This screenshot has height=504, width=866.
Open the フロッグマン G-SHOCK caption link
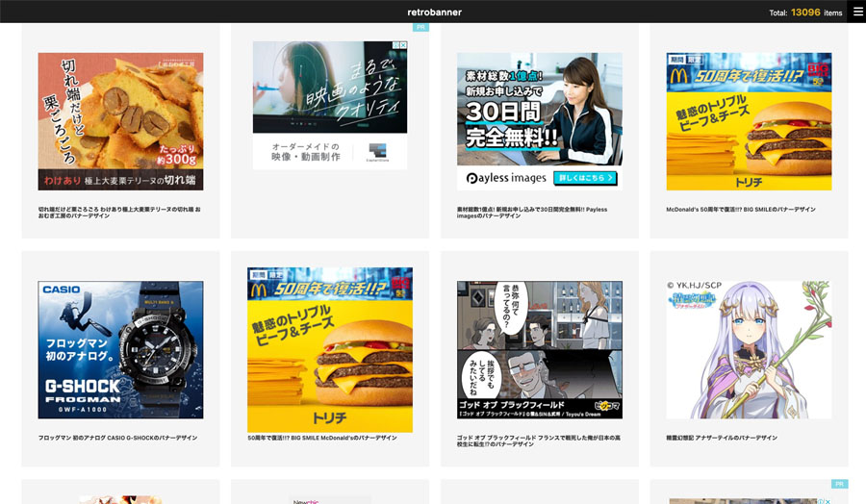[x=117, y=438]
